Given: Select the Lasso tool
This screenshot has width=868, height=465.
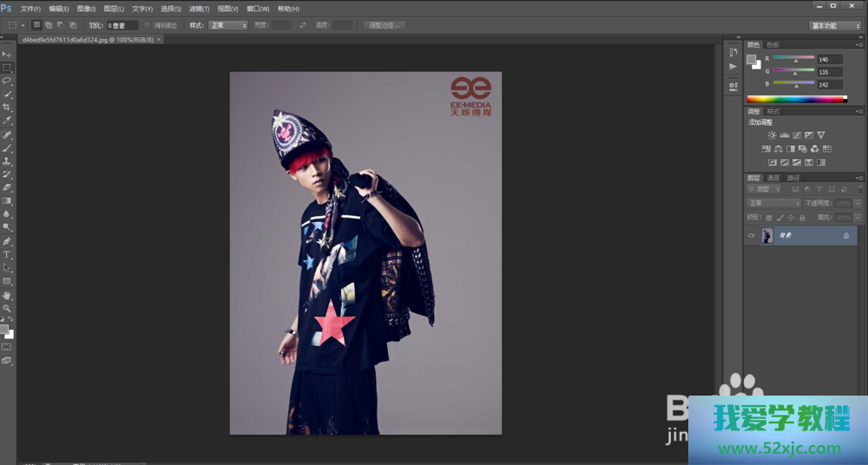Looking at the screenshot, I should pyautogui.click(x=7, y=80).
